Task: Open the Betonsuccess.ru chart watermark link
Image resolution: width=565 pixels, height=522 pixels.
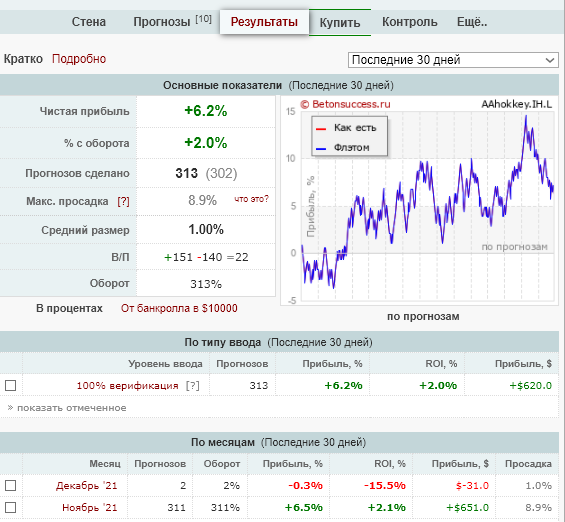Action: (345, 104)
